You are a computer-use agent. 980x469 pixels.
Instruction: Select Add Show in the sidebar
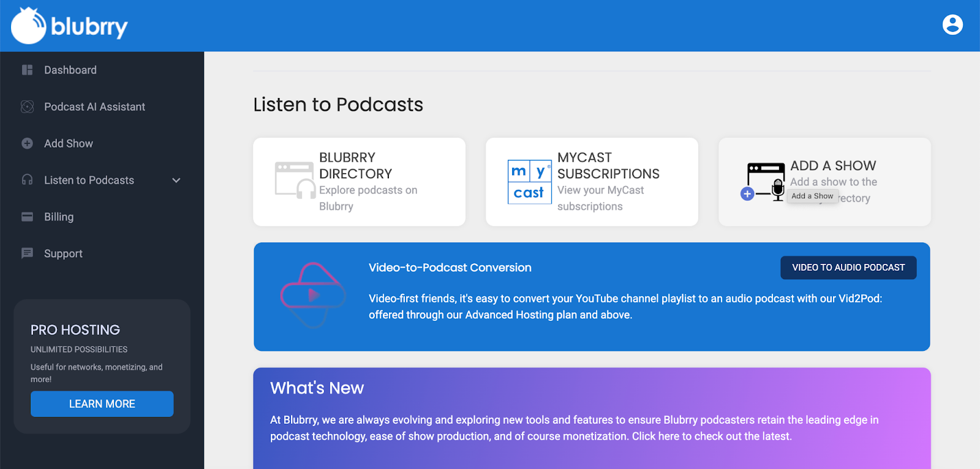tap(69, 143)
